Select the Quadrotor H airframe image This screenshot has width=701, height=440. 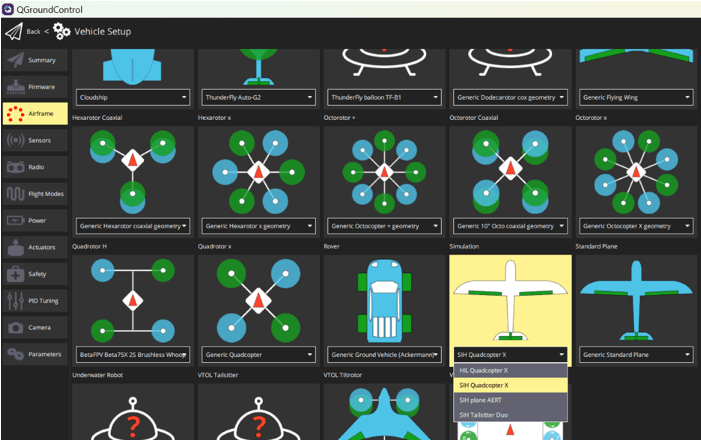(x=133, y=300)
